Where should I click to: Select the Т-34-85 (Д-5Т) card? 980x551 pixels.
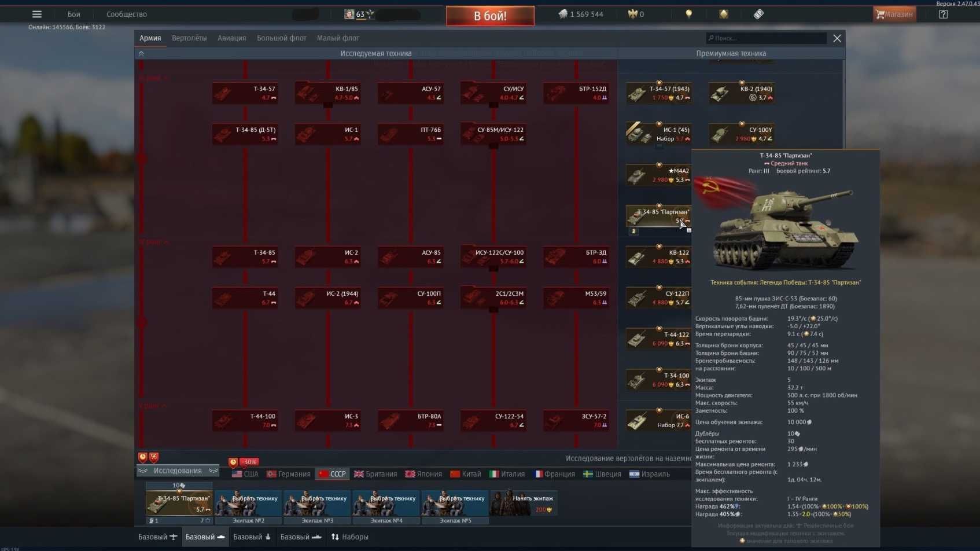[x=245, y=134]
